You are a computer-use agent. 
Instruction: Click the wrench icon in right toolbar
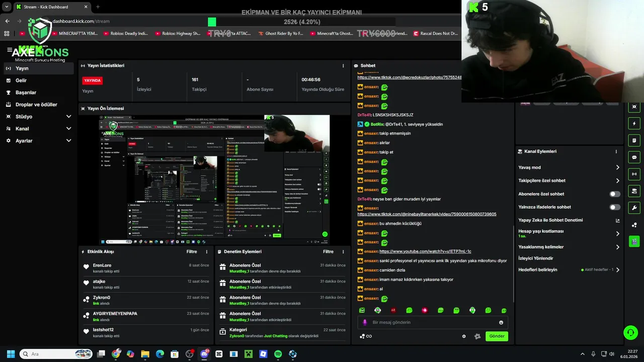tap(634, 208)
